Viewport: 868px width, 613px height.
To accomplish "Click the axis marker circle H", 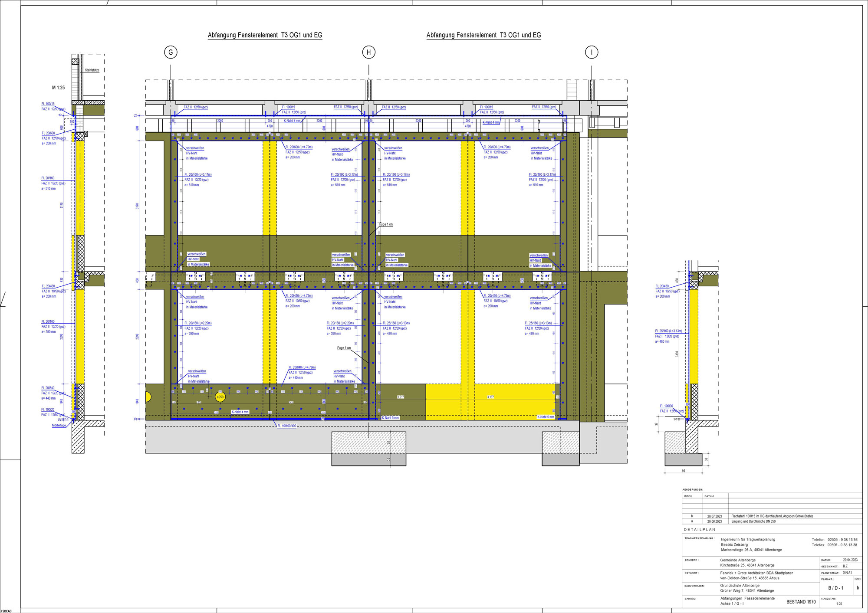I will coord(368,52).
